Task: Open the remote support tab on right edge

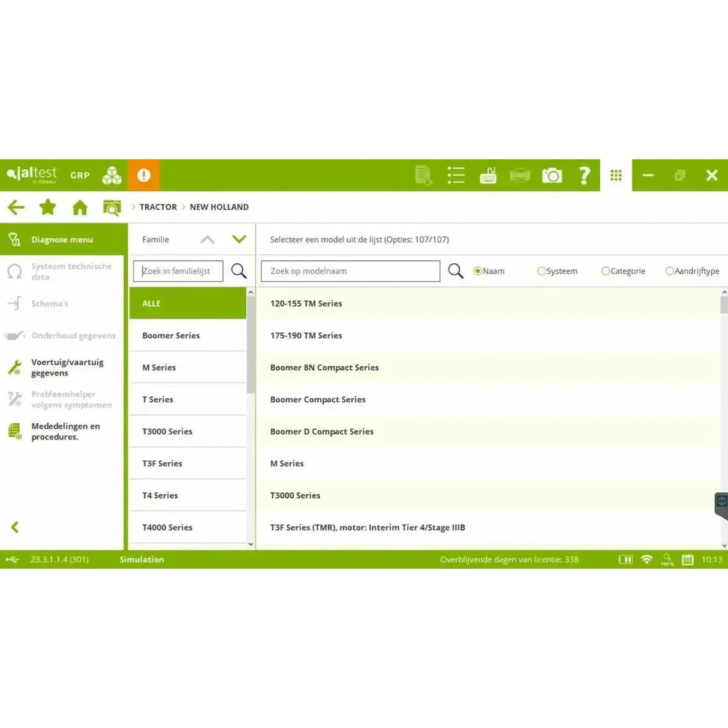Action: coord(721,505)
